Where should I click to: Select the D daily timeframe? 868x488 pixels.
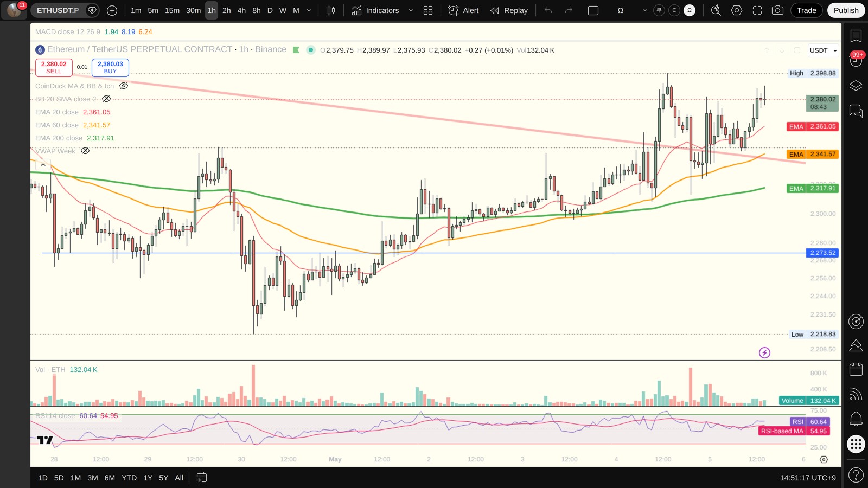point(270,10)
